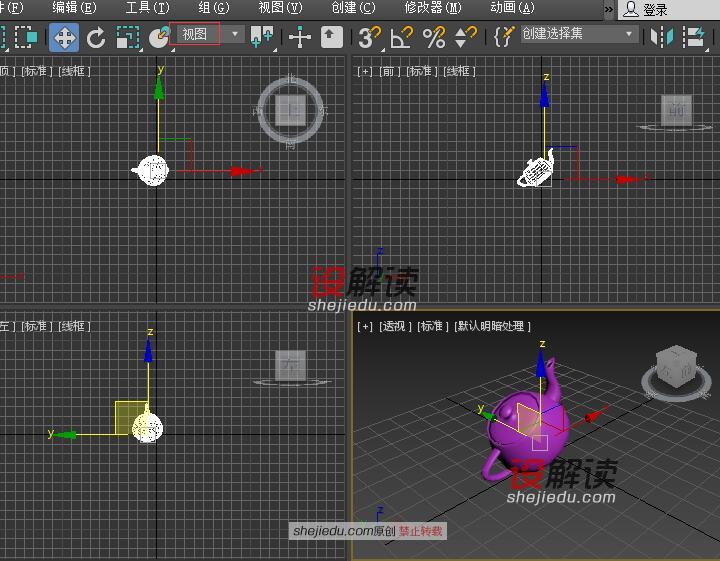
Task: Open the Views (视图) menu
Action: click(280, 8)
